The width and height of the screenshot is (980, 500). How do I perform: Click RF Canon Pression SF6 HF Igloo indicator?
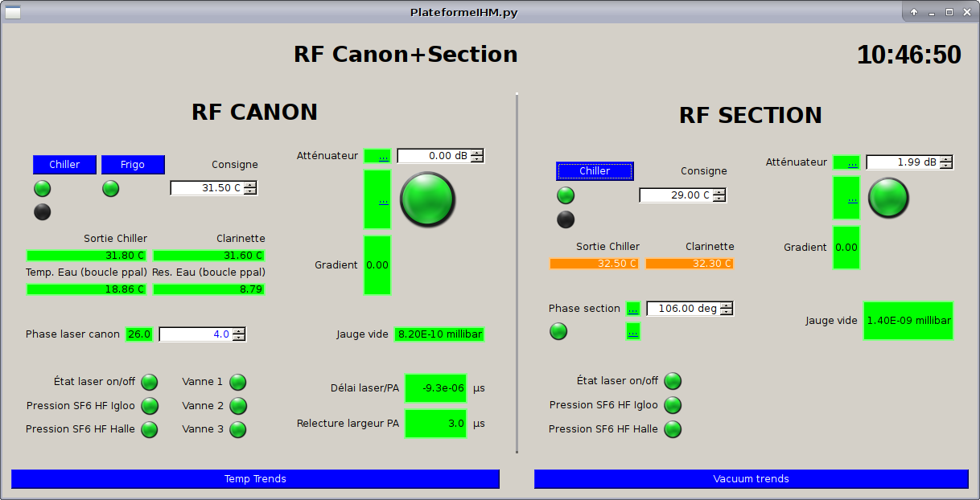coord(150,406)
